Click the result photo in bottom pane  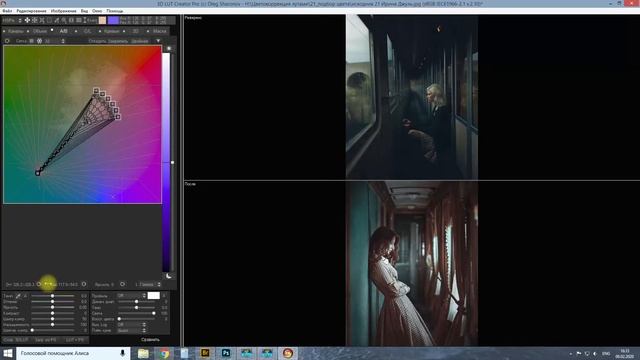[412, 264]
